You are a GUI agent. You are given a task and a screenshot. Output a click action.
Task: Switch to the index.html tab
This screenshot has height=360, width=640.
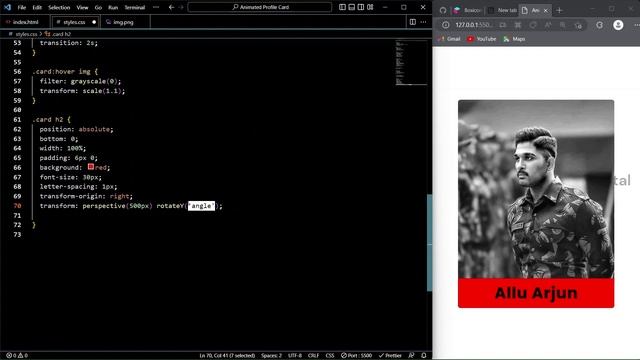(x=25, y=22)
